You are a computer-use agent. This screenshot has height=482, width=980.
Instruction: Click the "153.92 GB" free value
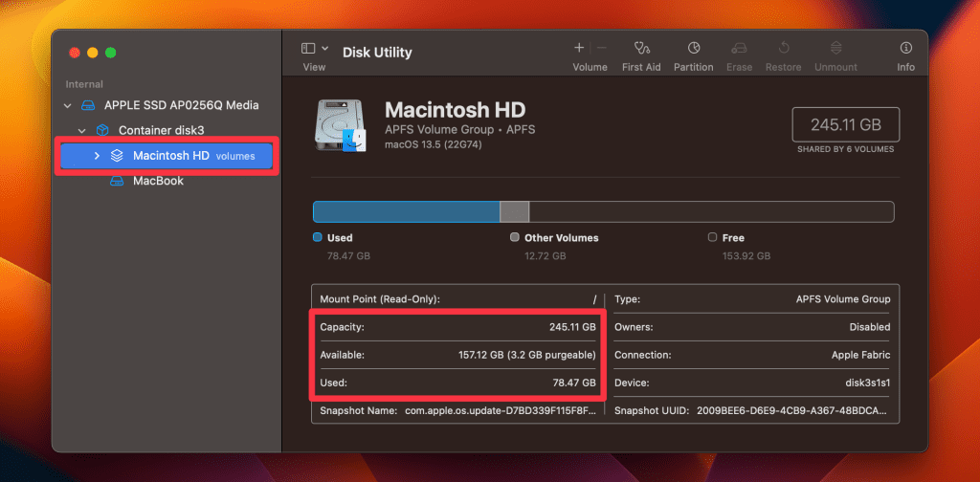[746, 256]
